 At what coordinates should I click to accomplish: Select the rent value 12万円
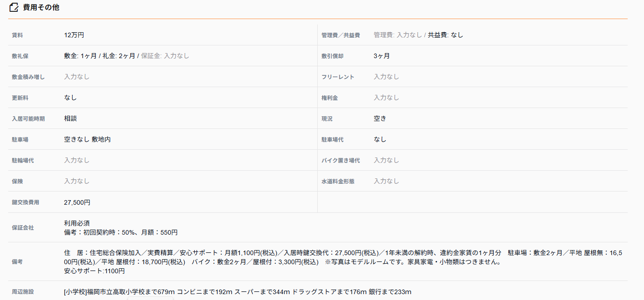(74, 35)
